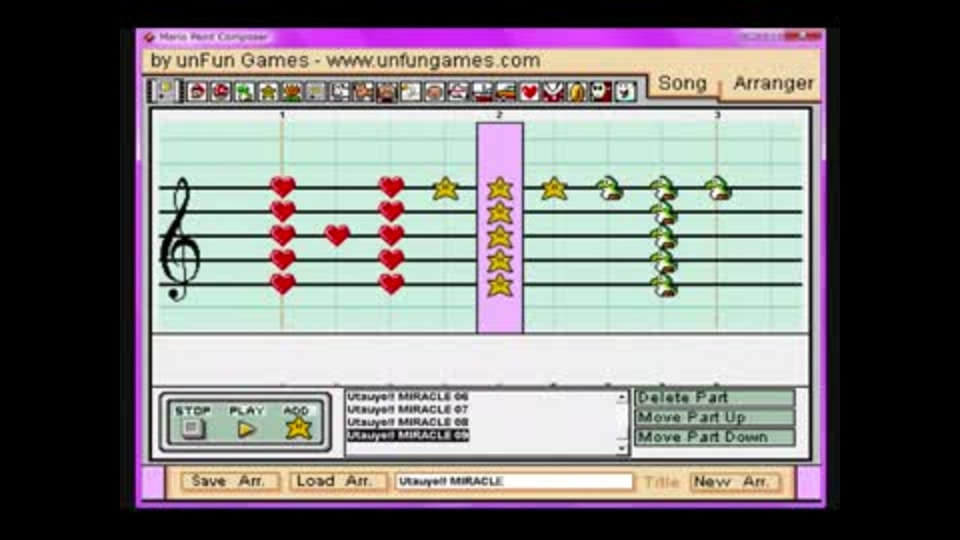The image size is (960, 540).
Task: Select the Mushroom instrument icon
Action: click(x=220, y=92)
